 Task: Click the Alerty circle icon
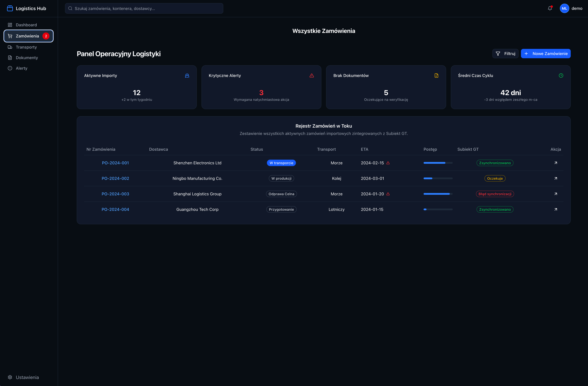coord(10,68)
